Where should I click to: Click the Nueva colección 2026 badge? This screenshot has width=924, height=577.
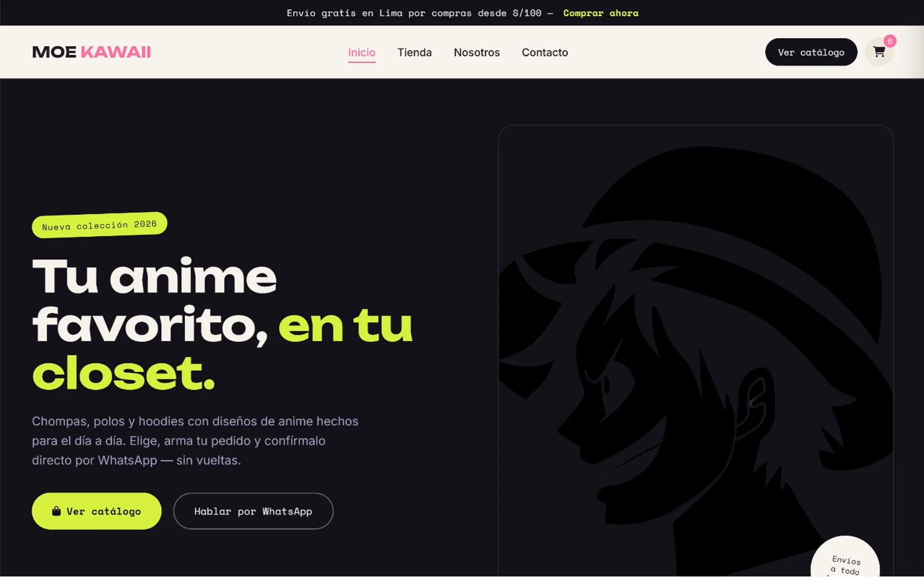[x=100, y=225]
